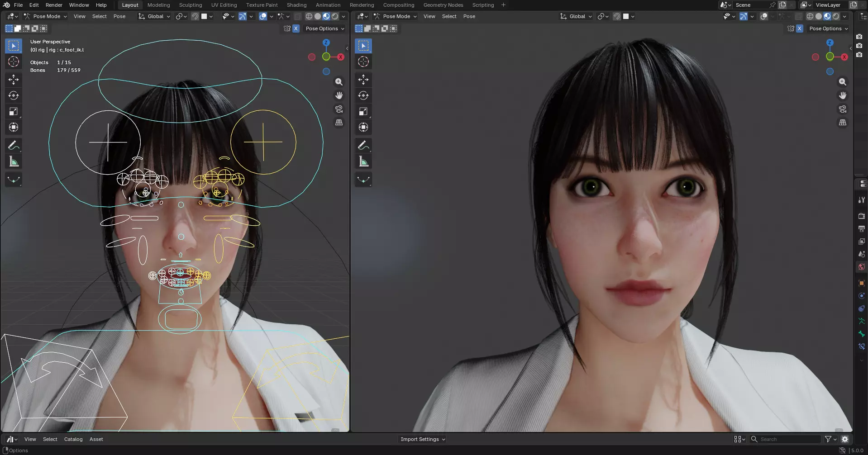The height and width of the screenshot is (455, 868).
Task: Open editor type dropdown in left viewport
Action: [12, 16]
